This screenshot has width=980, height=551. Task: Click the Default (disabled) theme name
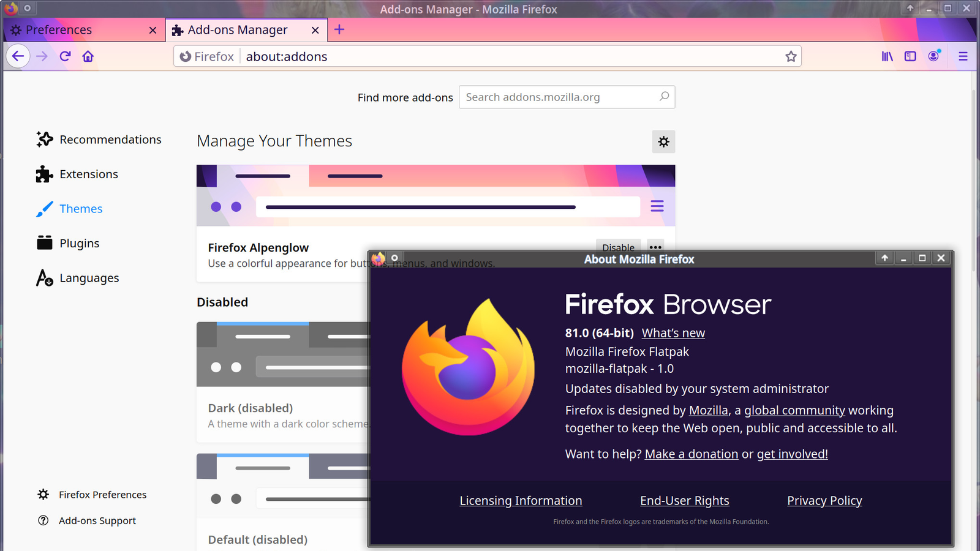257,539
